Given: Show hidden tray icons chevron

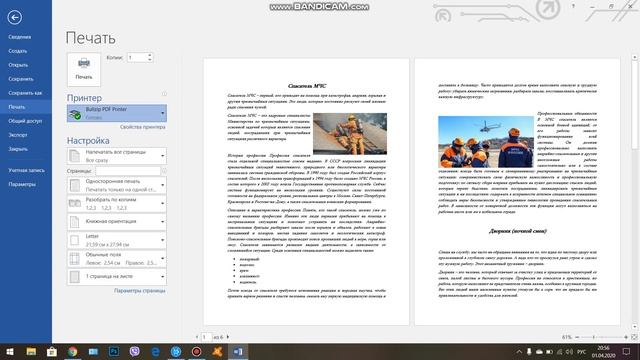Looking at the screenshot, I should (x=519, y=351).
